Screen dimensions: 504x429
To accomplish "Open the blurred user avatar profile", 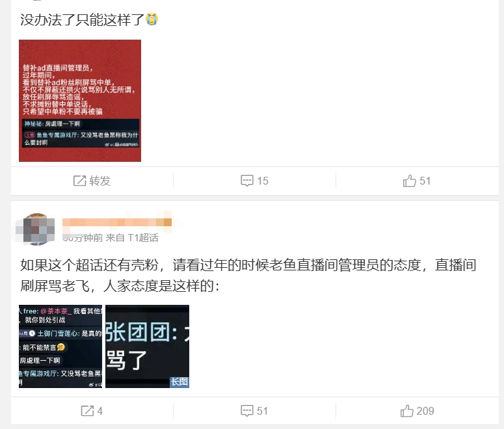I will 35,229.
